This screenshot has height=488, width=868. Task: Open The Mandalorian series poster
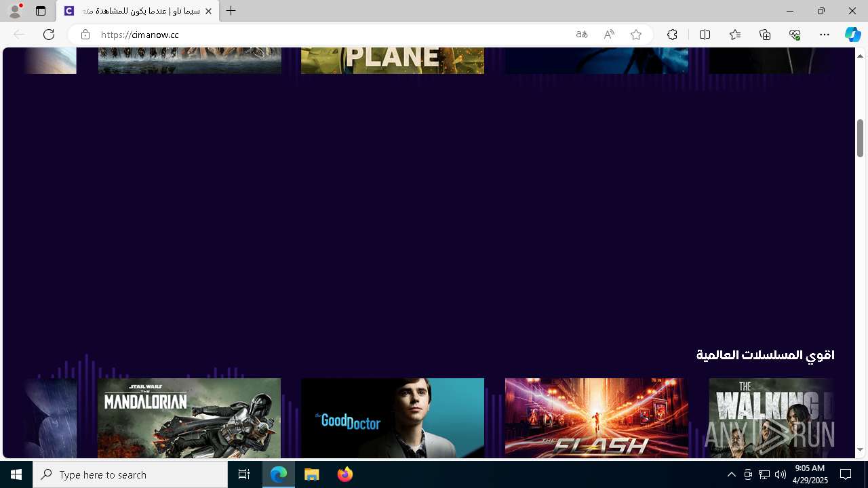(189, 418)
